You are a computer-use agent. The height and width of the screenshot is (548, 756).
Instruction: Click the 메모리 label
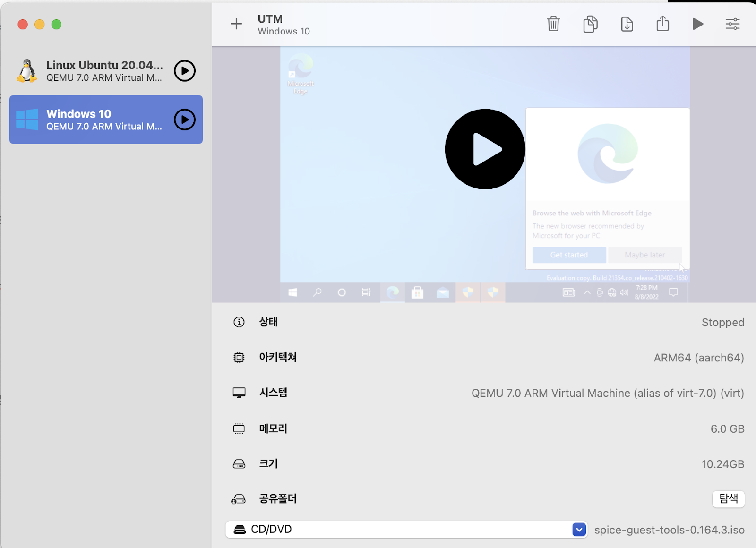click(273, 428)
